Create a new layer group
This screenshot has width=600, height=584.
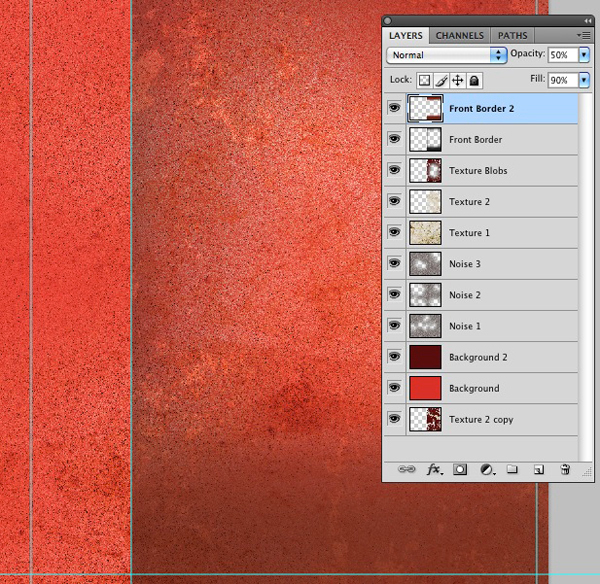coord(512,469)
